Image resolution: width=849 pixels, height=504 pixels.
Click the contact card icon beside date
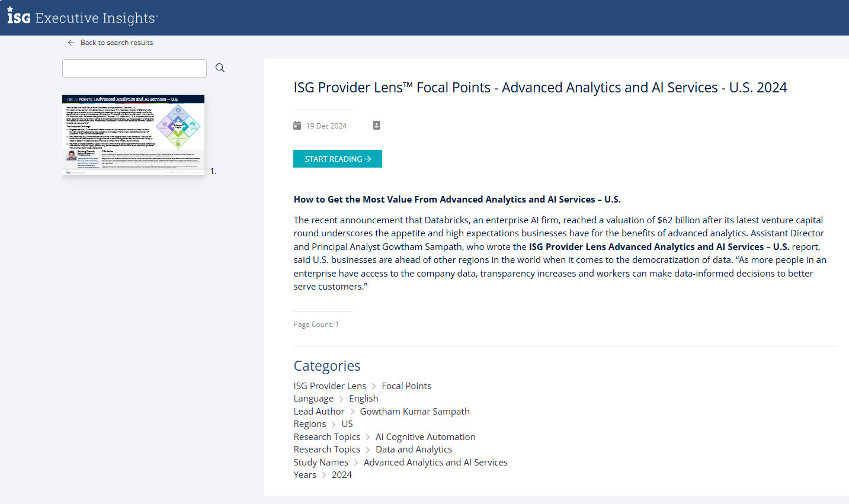pos(376,126)
